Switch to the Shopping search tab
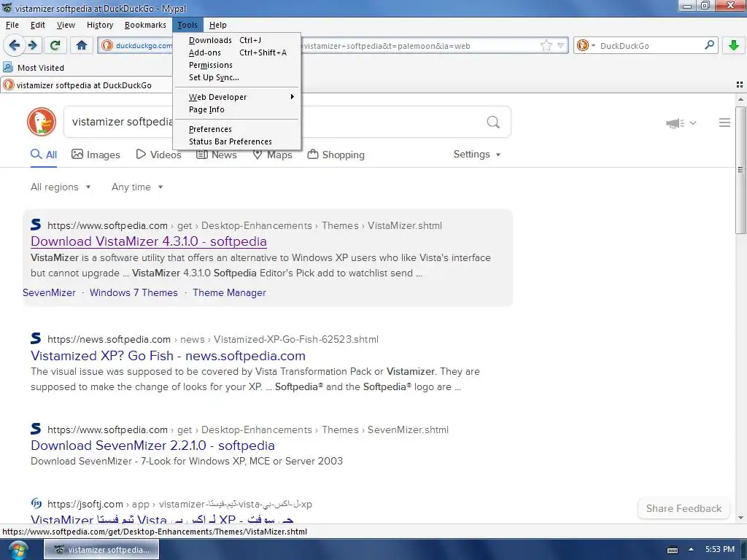 click(x=336, y=155)
